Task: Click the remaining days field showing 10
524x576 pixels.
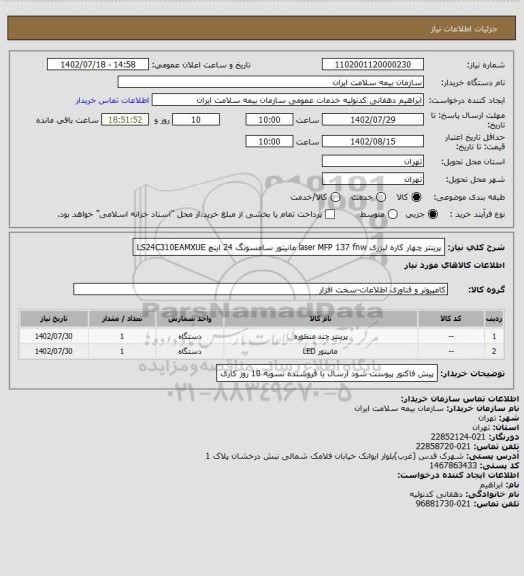Action: click(196, 120)
